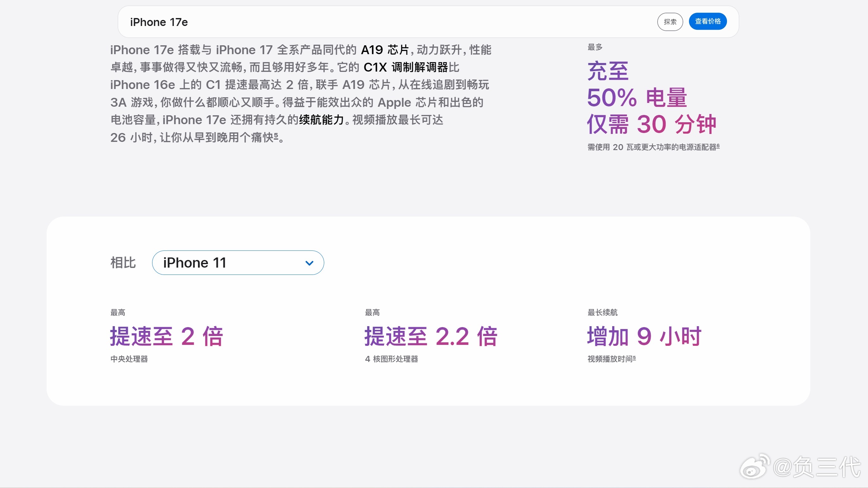Select the A19 芯片 highlighted text
The width and height of the screenshot is (868, 488).
click(x=384, y=49)
